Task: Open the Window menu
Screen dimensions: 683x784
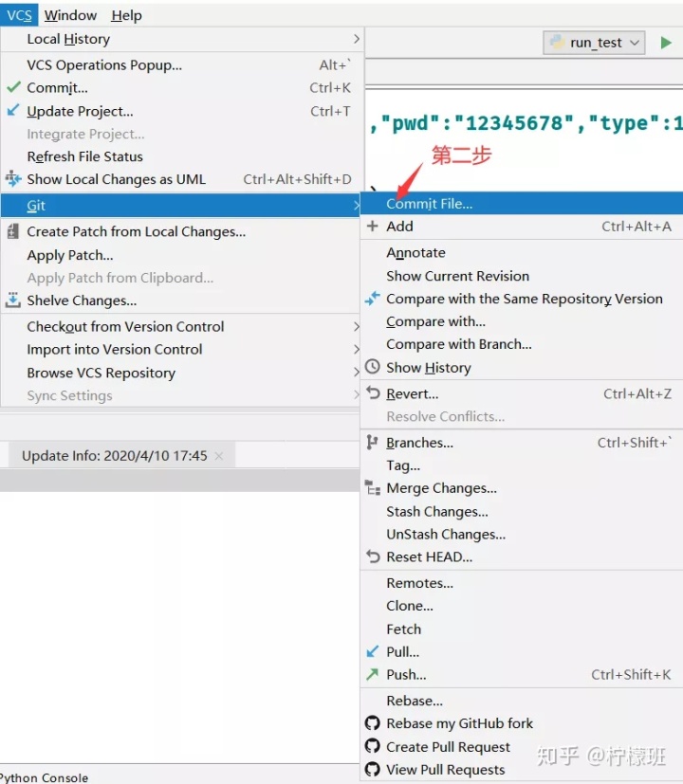Action: pyautogui.click(x=70, y=15)
